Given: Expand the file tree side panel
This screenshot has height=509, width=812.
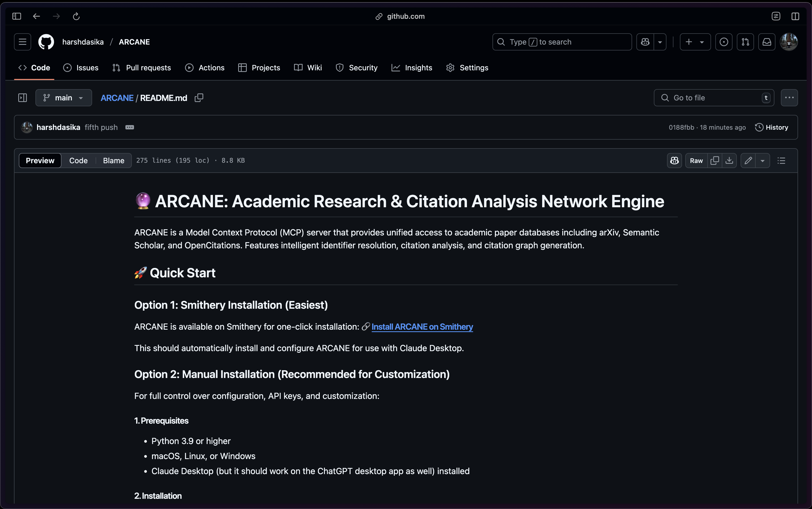Looking at the screenshot, I should [x=23, y=98].
